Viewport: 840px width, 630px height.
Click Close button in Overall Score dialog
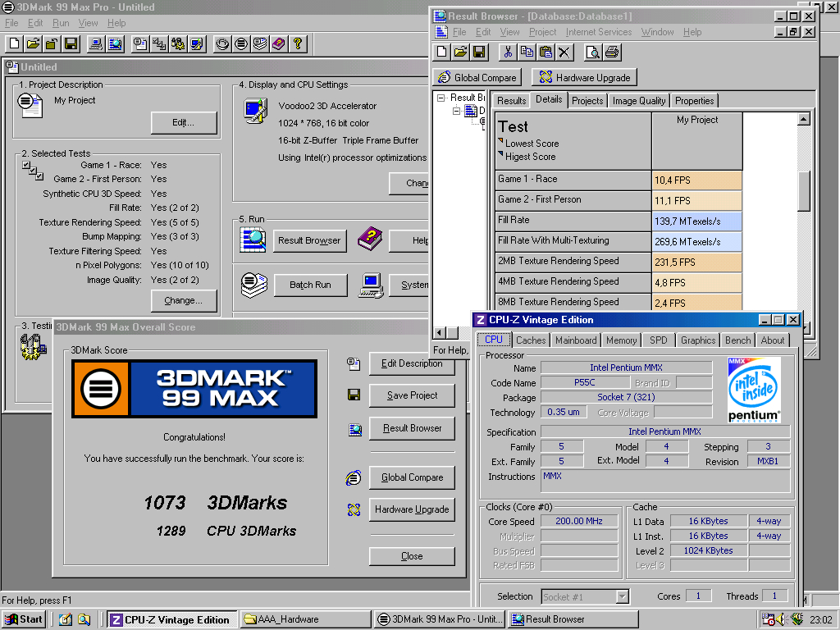pos(412,556)
